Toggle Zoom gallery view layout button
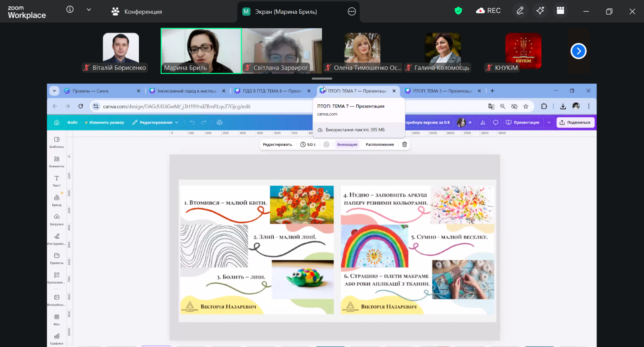The height and width of the screenshot is (347, 644). coord(560,11)
